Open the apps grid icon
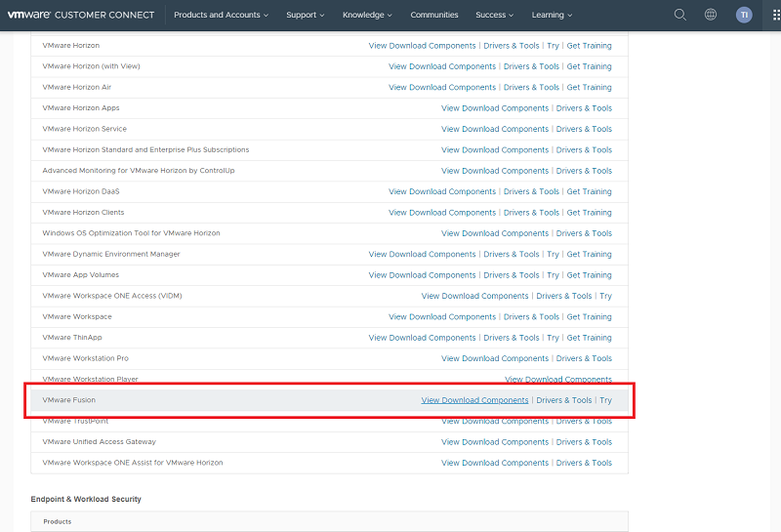The height and width of the screenshot is (532, 781). pyautogui.click(x=776, y=15)
